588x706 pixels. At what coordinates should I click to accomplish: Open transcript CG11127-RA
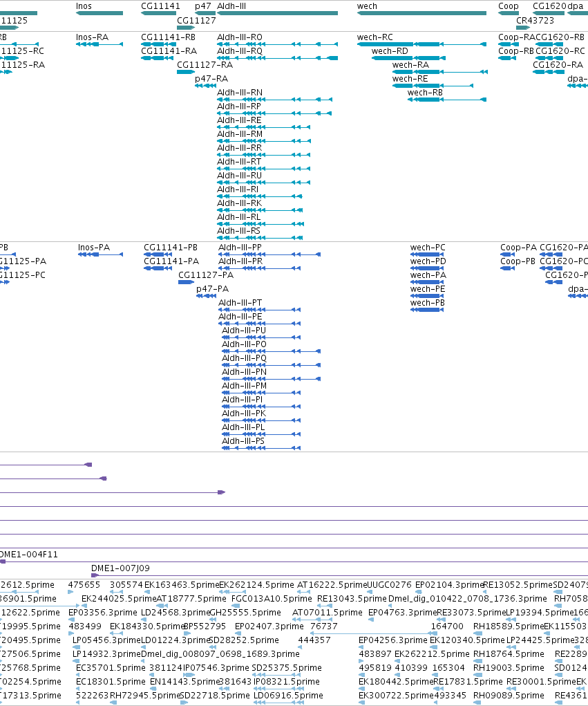pos(205,65)
